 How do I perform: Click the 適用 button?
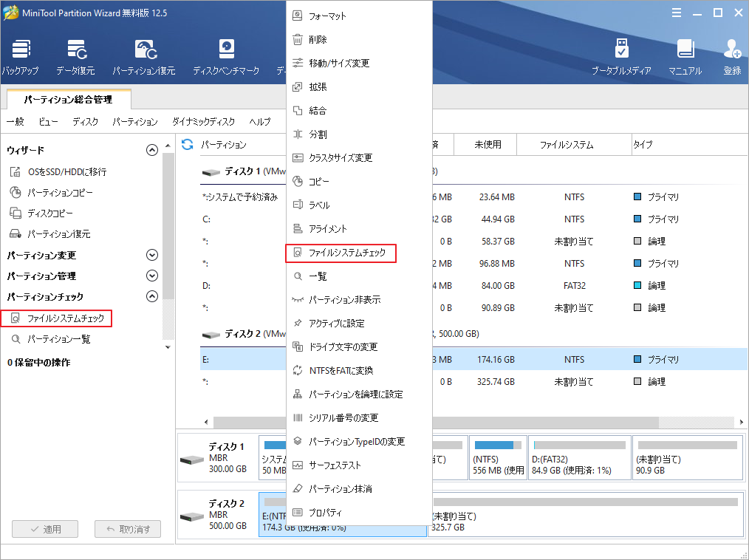point(44,529)
